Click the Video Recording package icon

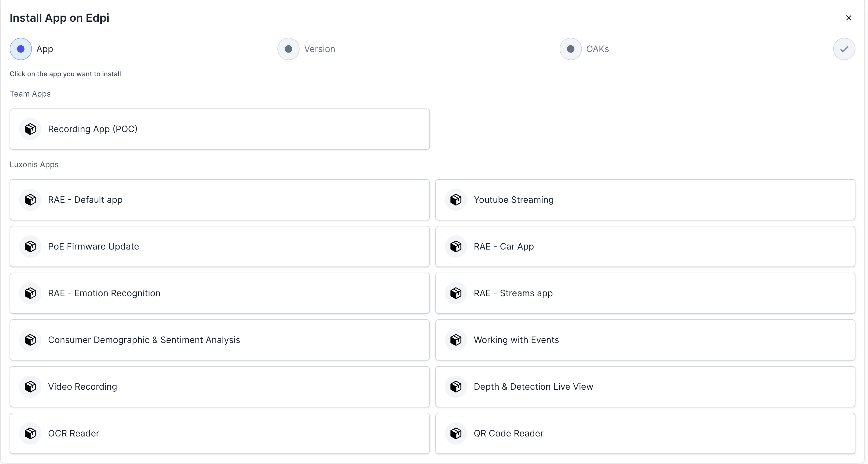click(30, 387)
